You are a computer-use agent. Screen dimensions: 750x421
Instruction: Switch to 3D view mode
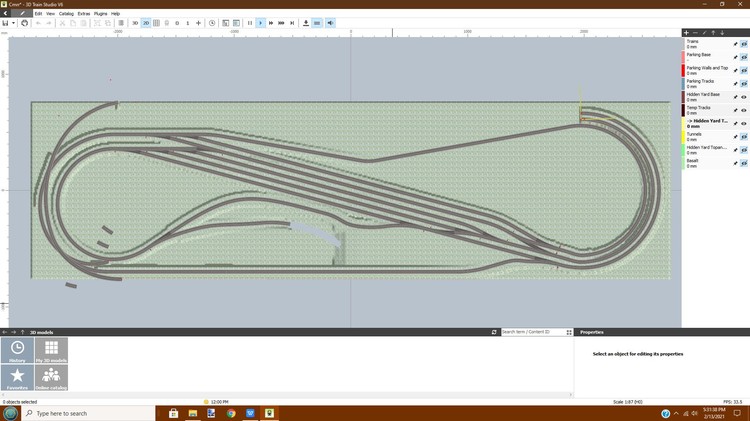point(135,22)
